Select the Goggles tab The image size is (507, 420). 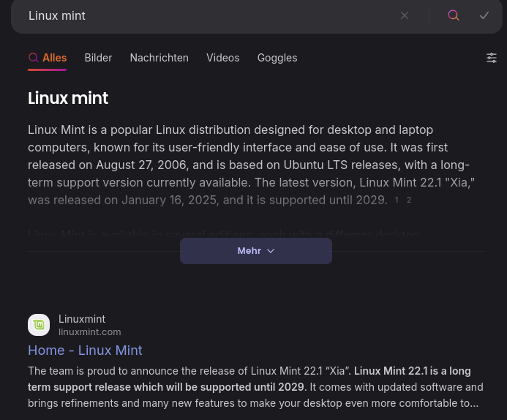277,58
